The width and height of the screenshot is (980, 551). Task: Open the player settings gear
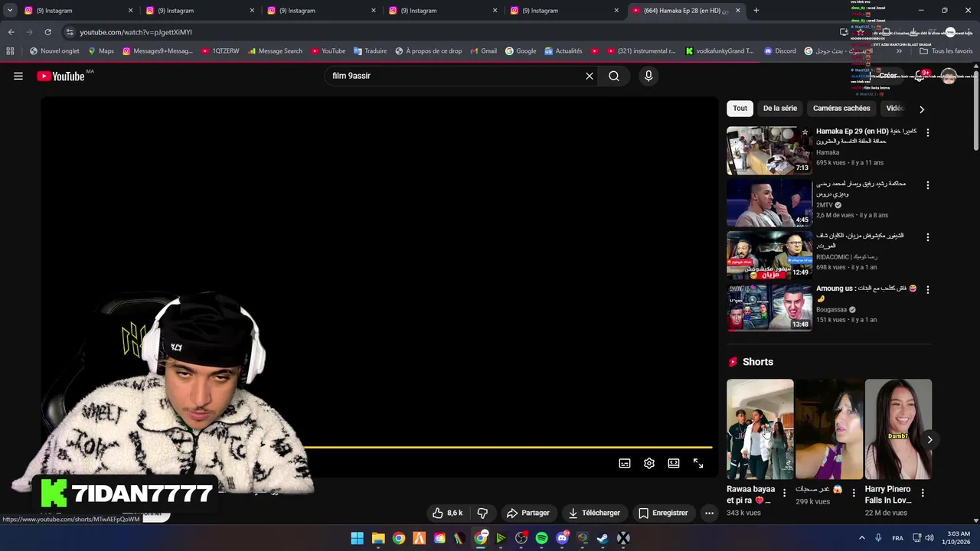[x=649, y=463]
